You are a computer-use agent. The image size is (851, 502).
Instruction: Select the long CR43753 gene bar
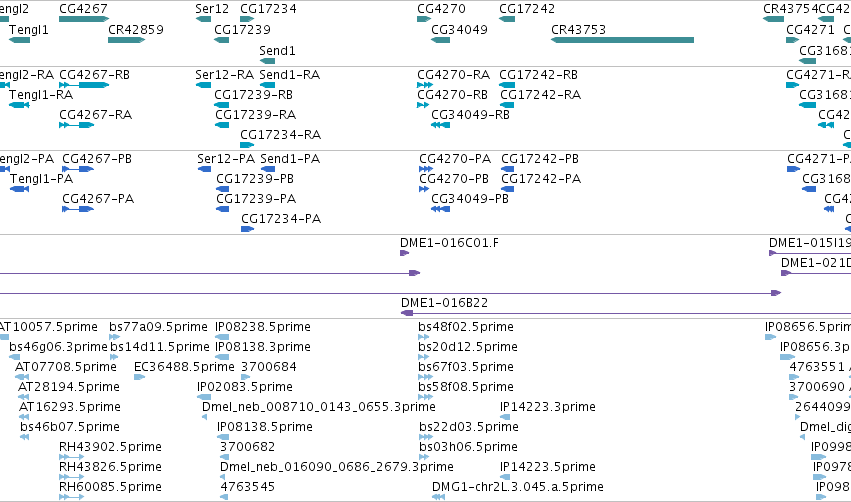coord(622,40)
